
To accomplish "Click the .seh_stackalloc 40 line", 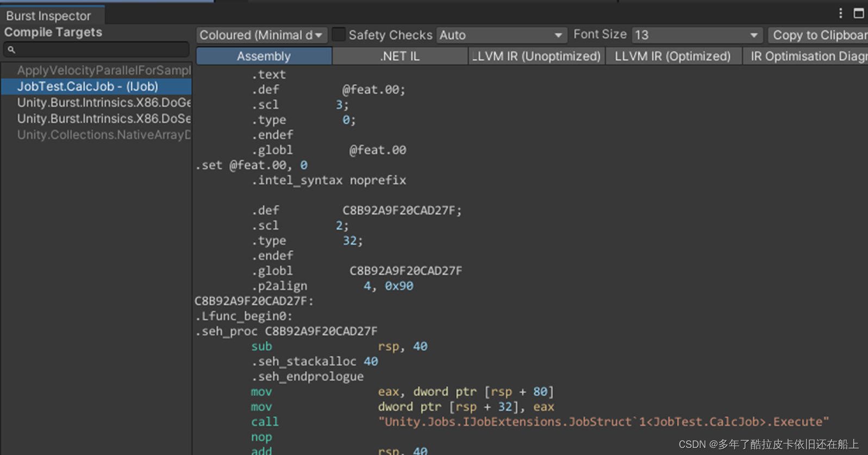I will click(314, 362).
